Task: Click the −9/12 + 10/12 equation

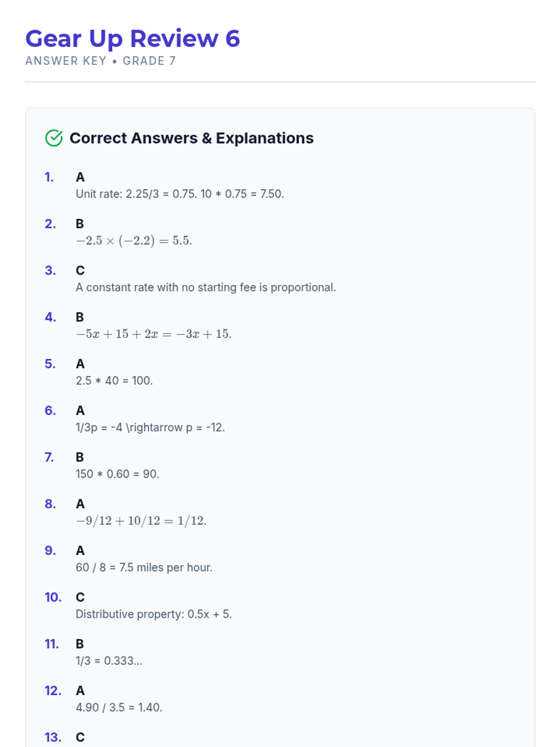Action: point(141,521)
